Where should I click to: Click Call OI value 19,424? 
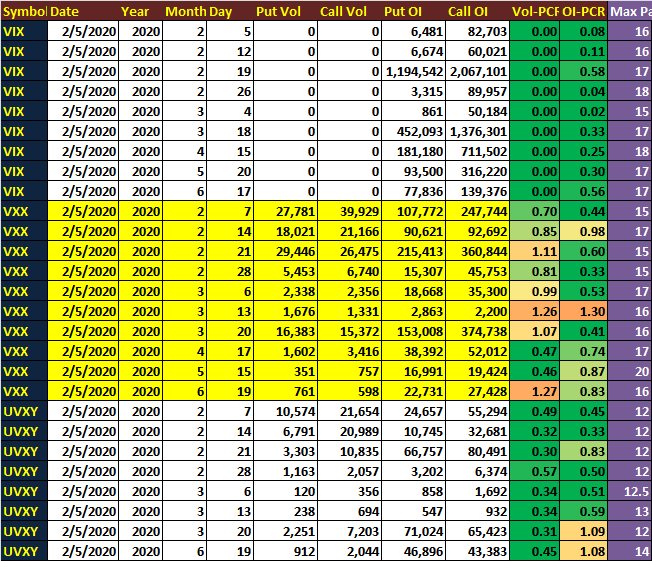click(477, 371)
